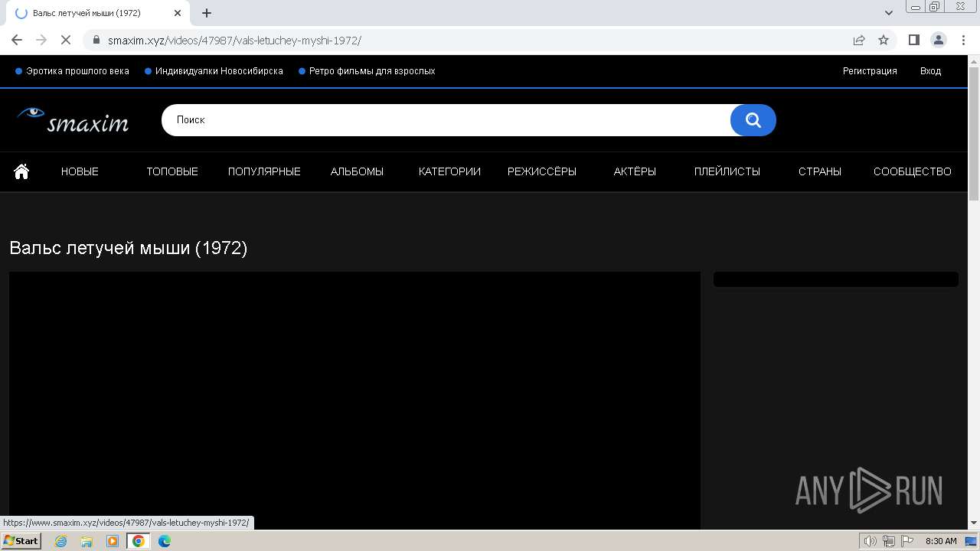Open the tab search chevron
Viewport: 980px width, 551px height.
tap(889, 13)
